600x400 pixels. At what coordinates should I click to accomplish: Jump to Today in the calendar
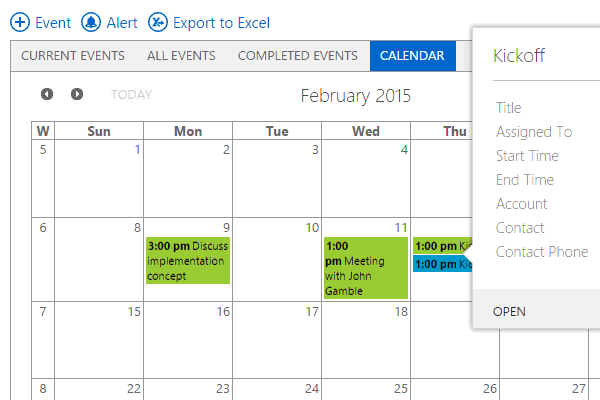click(x=132, y=95)
